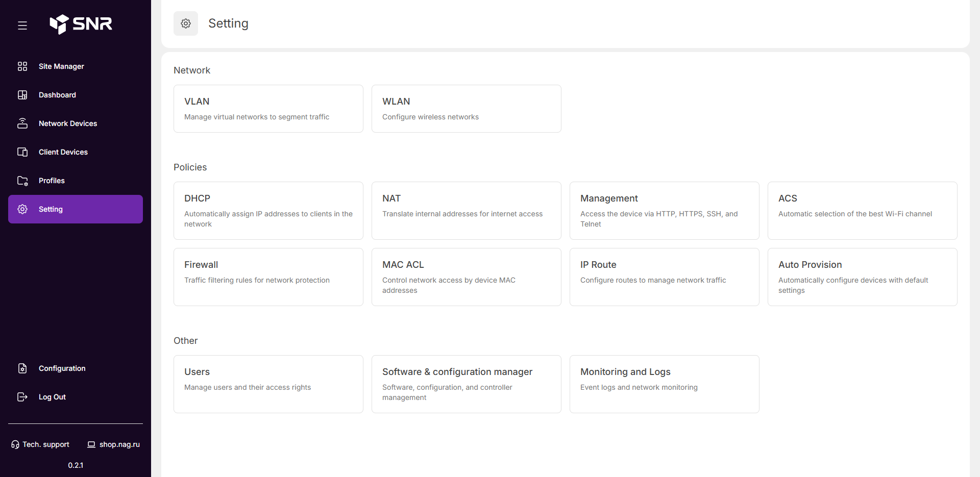The width and height of the screenshot is (980, 477).
Task: Open Site Manager menu item
Action: (76, 66)
